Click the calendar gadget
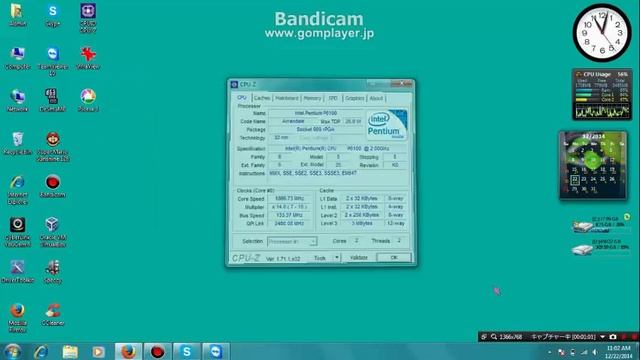This screenshot has height=360, width=640. click(593, 165)
